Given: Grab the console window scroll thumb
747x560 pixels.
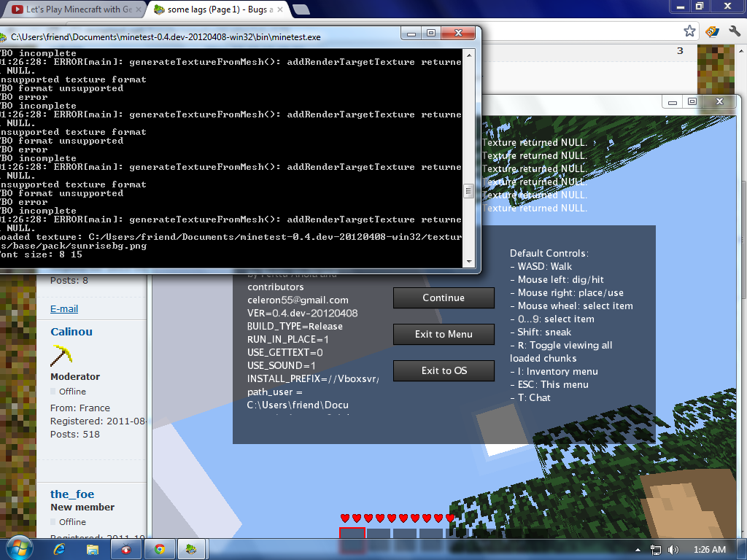Looking at the screenshot, I should point(469,191).
